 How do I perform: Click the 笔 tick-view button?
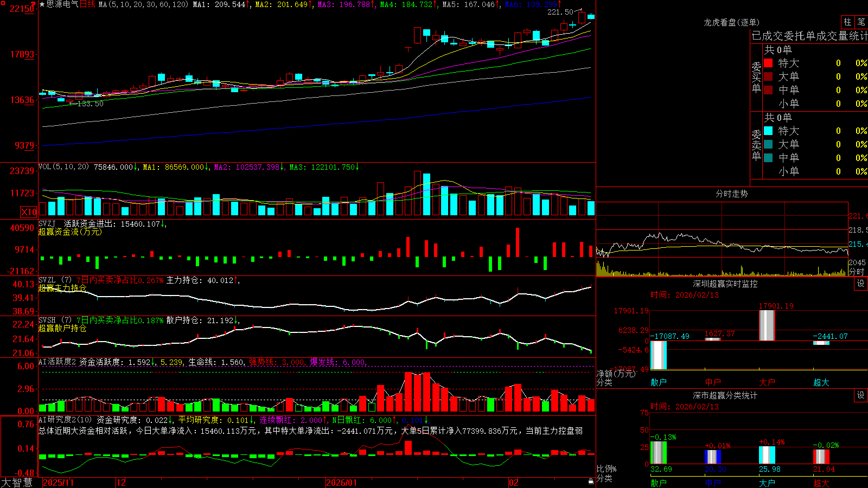[x=861, y=22]
